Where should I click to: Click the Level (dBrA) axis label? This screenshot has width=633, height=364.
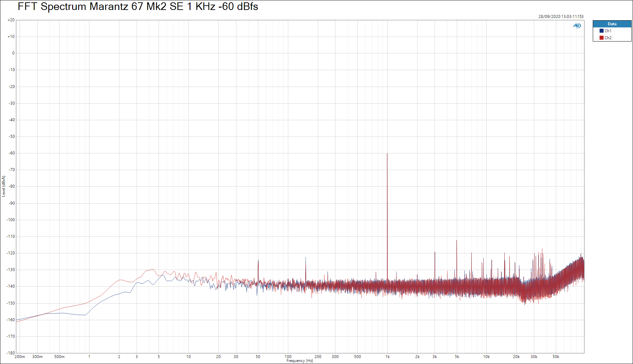(4, 186)
